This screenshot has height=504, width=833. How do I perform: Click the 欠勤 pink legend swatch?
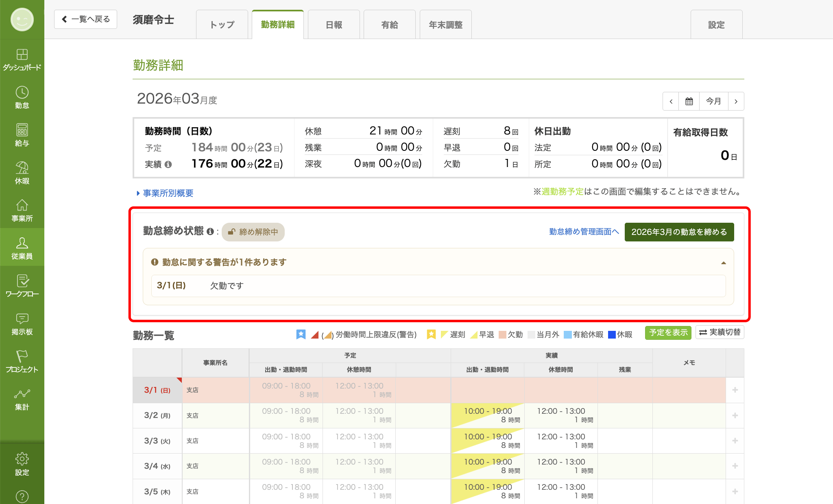(503, 335)
